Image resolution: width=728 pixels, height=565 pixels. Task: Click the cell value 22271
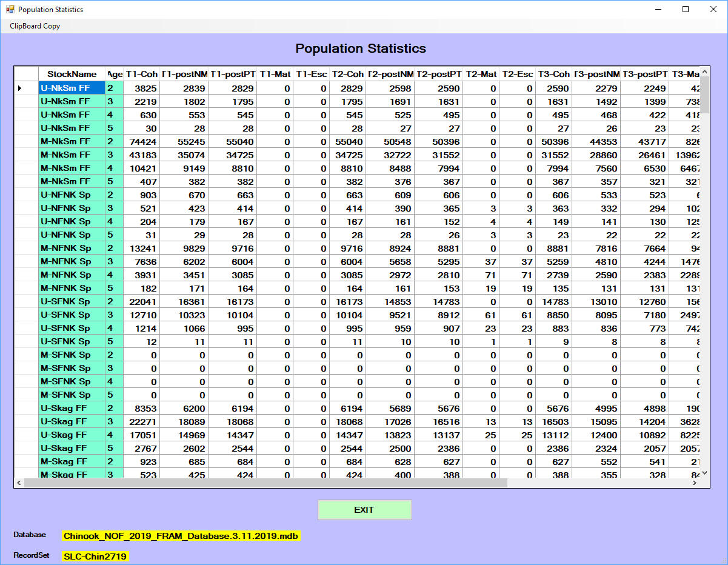(x=141, y=421)
